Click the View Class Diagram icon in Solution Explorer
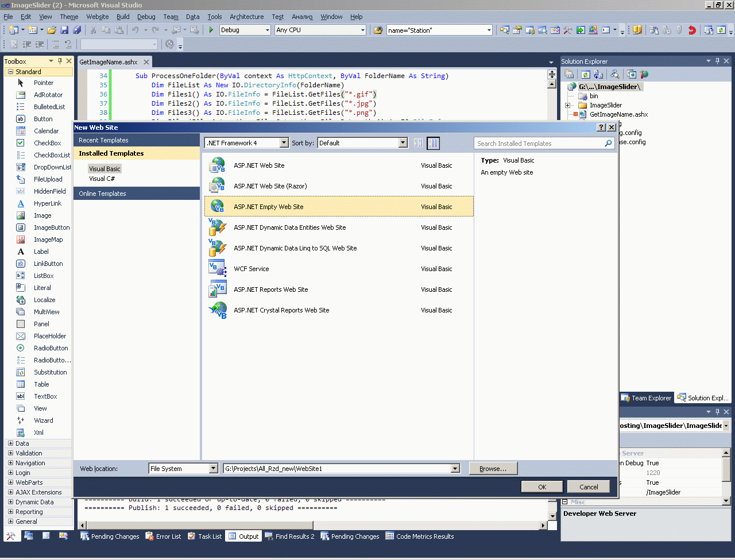735x560 pixels. pyautogui.click(x=614, y=74)
